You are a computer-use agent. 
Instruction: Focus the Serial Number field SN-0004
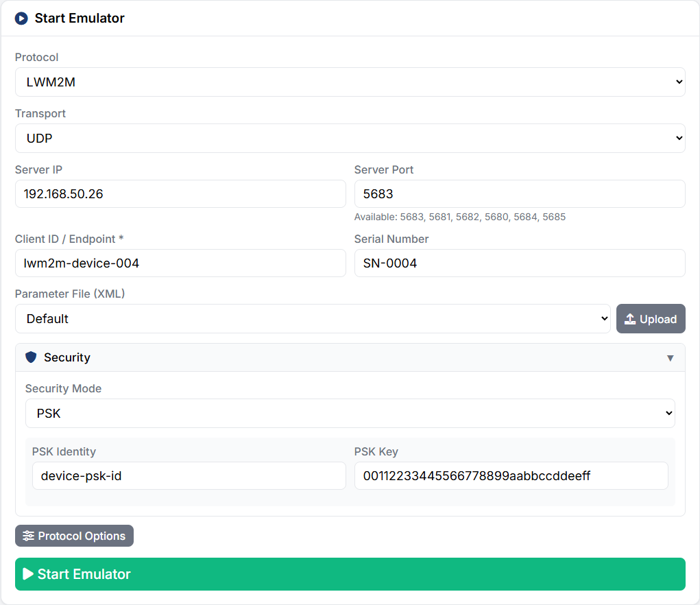(x=520, y=263)
